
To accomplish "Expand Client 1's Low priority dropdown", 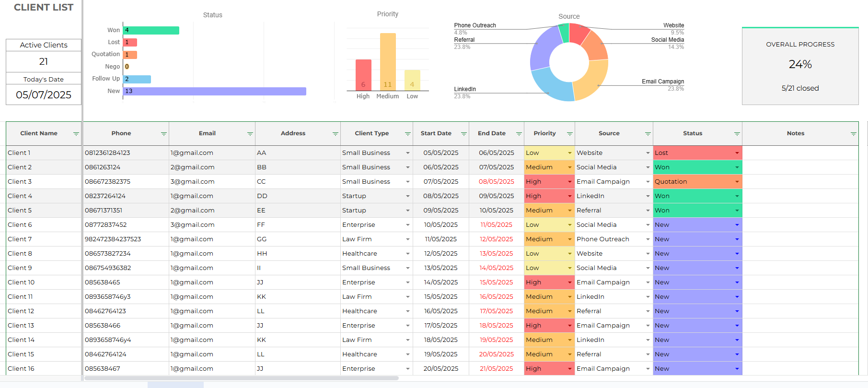I will tap(569, 153).
